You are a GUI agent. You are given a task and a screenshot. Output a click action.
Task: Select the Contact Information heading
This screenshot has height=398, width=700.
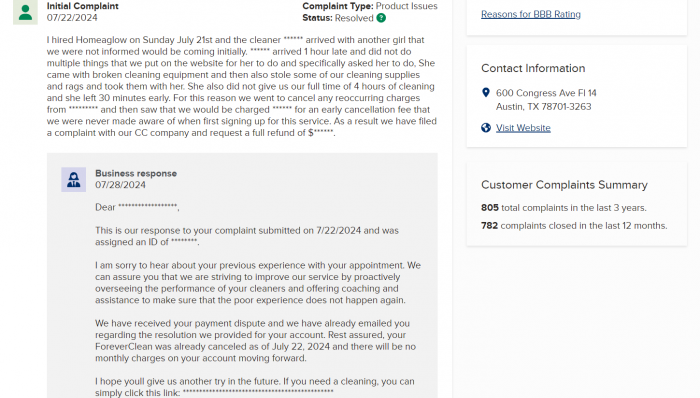(533, 68)
